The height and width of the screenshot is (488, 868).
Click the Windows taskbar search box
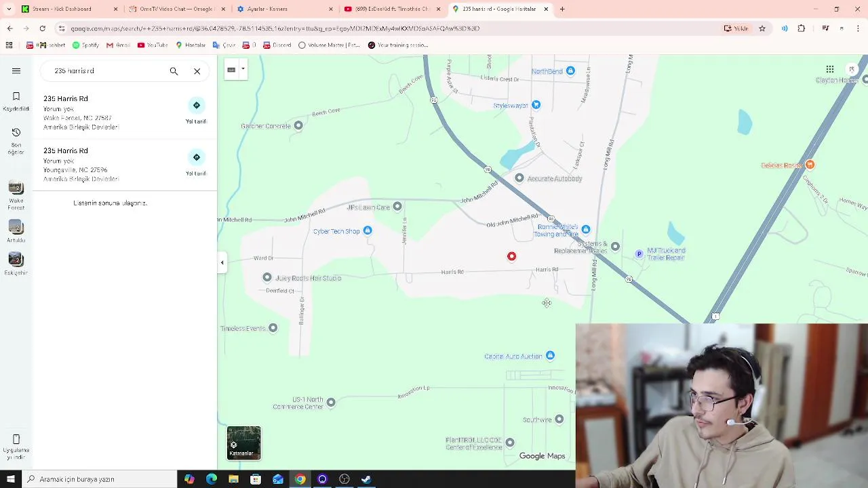(x=99, y=479)
